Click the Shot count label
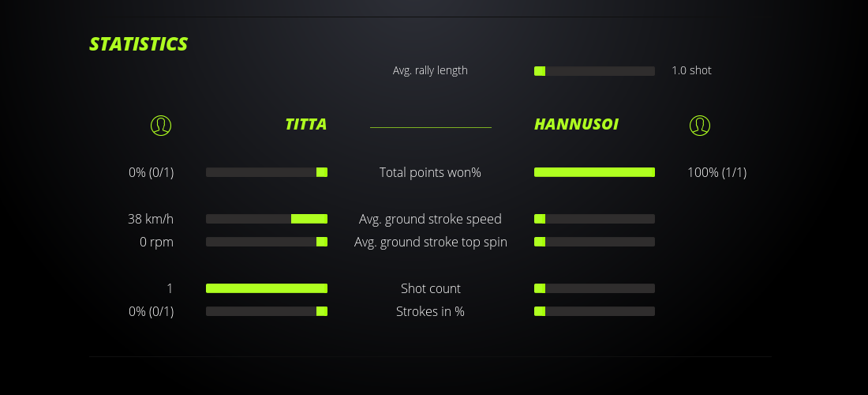 pyautogui.click(x=430, y=288)
